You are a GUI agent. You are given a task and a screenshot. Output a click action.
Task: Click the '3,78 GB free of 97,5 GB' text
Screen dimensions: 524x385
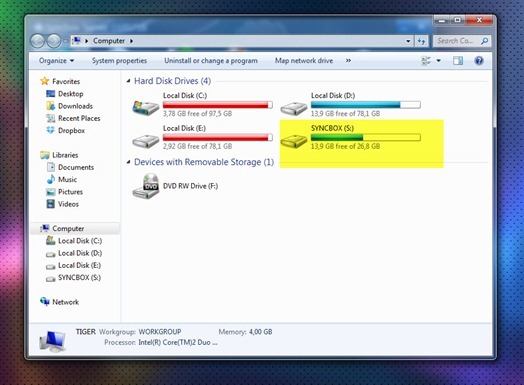tap(198, 114)
